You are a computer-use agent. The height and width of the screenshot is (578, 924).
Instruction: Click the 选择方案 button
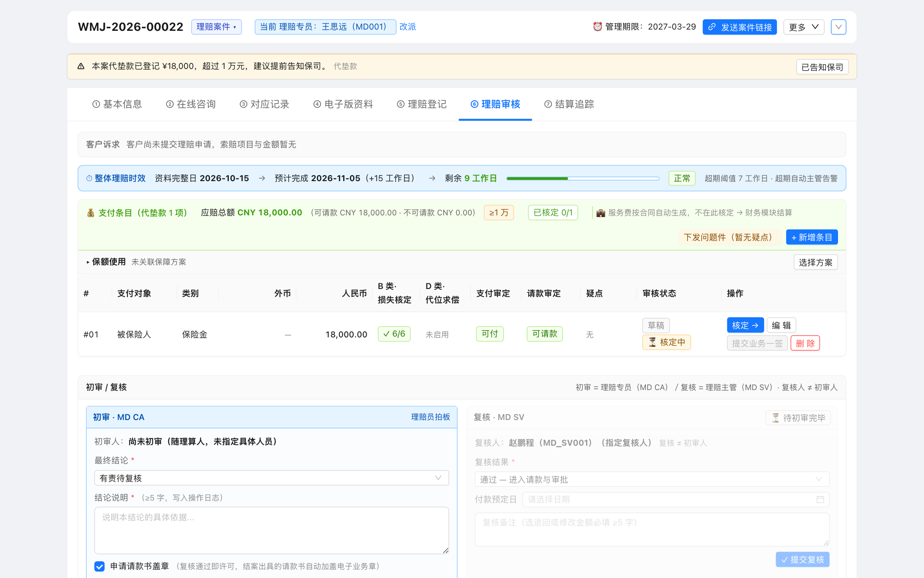click(815, 262)
